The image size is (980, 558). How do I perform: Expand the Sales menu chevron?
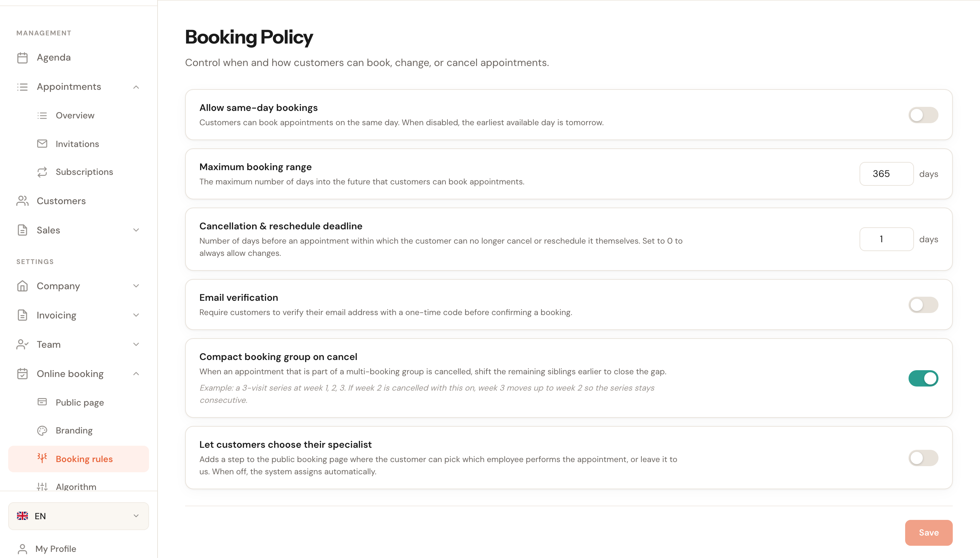[136, 230]
